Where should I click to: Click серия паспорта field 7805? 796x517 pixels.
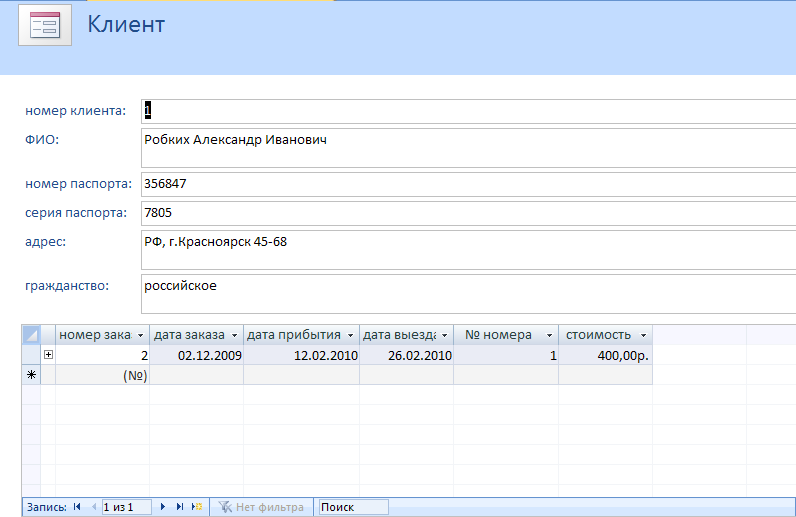[469, 213]
